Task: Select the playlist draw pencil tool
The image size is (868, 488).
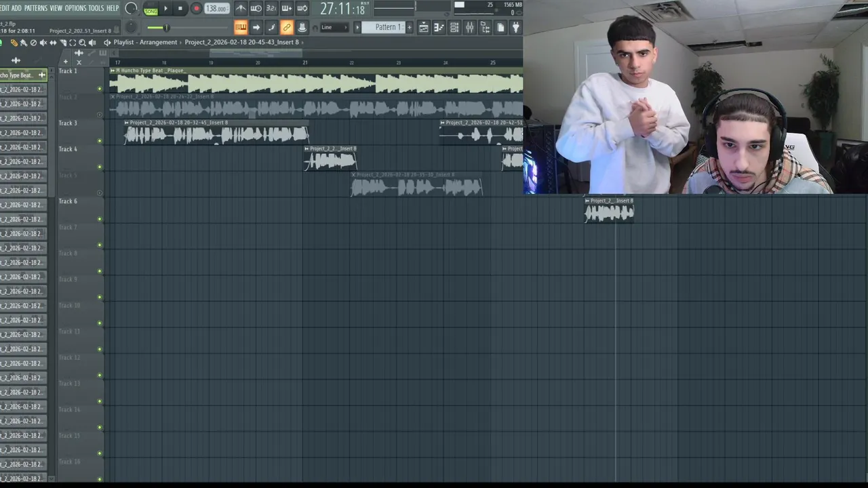Action: tap(14, 43)
